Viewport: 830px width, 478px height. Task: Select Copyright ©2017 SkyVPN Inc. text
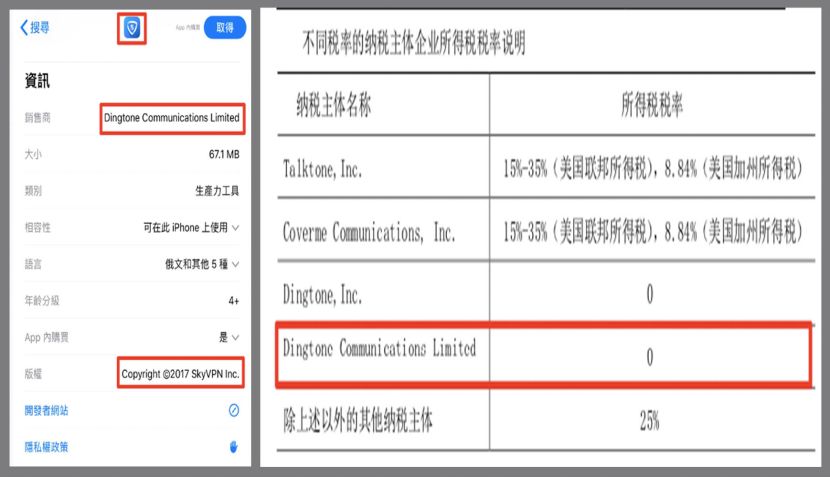pos(180,374)
